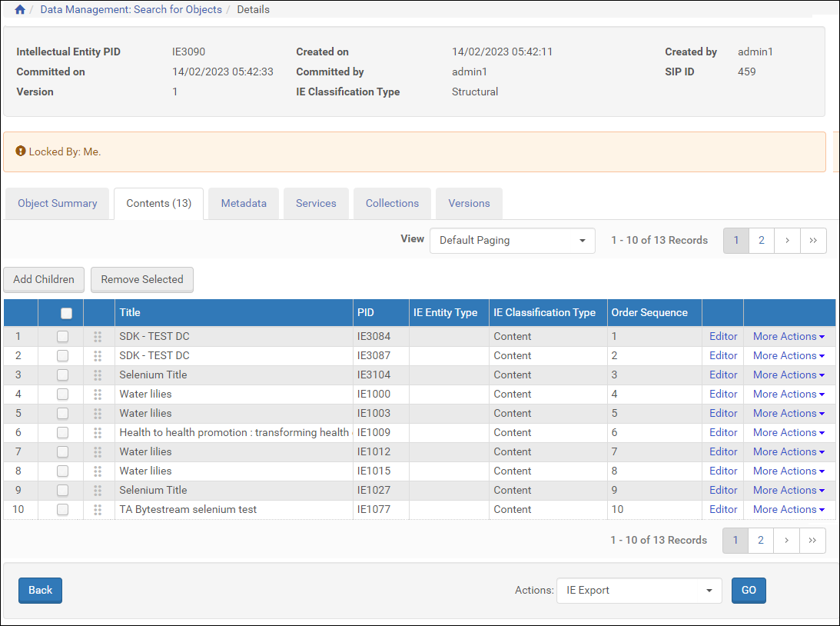
Task: Check the TA Bytestream selenium test row
Action: pyautogui.click(x=63, y=510)
